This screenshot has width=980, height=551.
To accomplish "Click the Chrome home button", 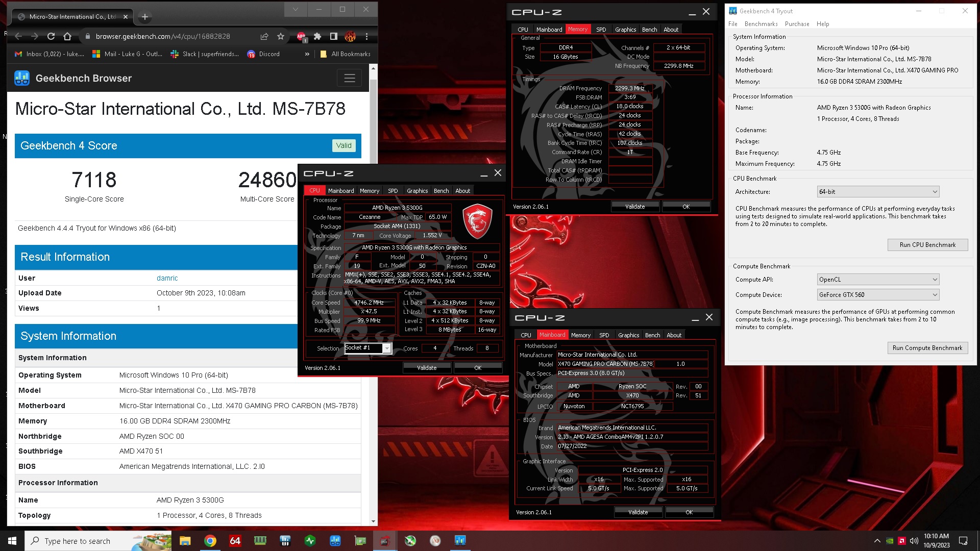I will click(x=67, y=36).
